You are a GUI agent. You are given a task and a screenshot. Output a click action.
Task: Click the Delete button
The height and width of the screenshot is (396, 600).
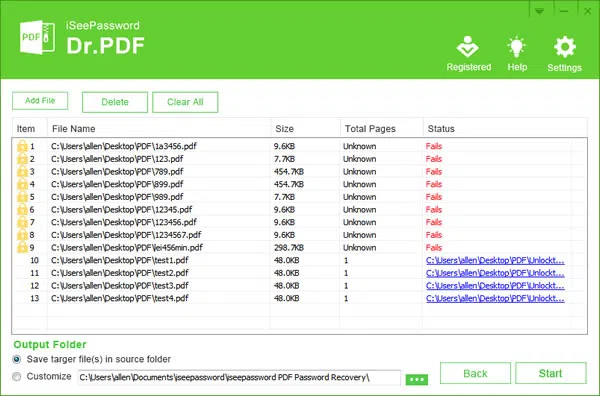[x=115, y=102]
